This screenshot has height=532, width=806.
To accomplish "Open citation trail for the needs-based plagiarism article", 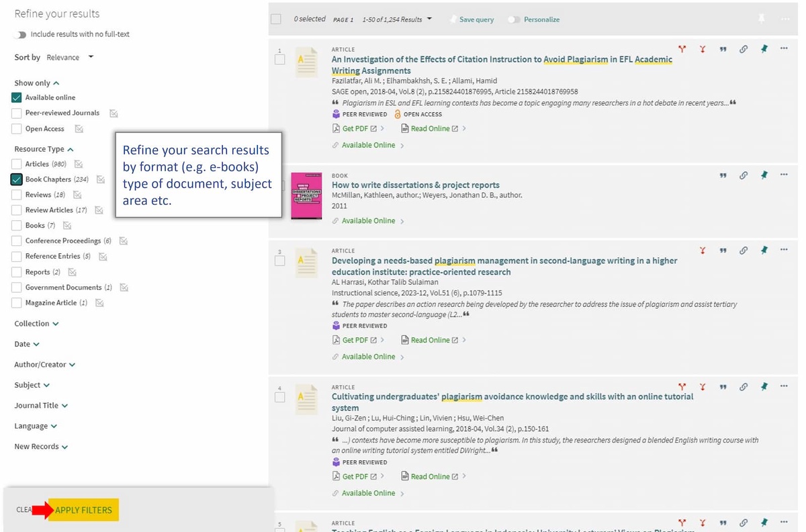I will coord(703,249).
